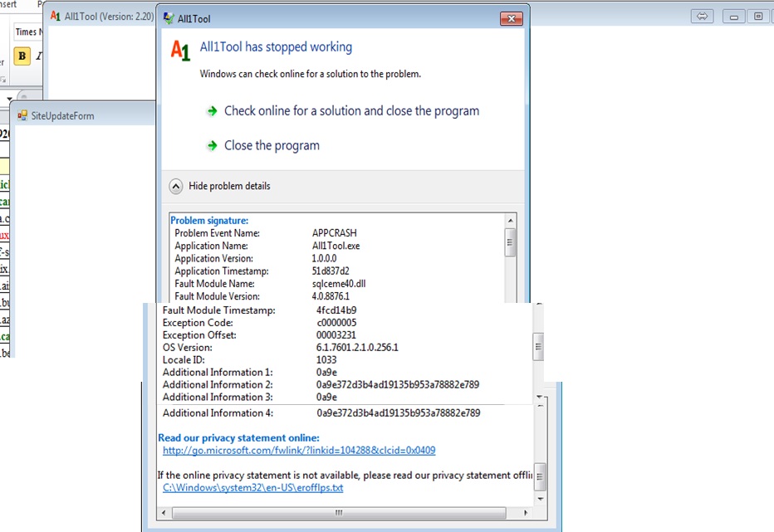Open the Times font name dropdown

click(x=28, y=32)
